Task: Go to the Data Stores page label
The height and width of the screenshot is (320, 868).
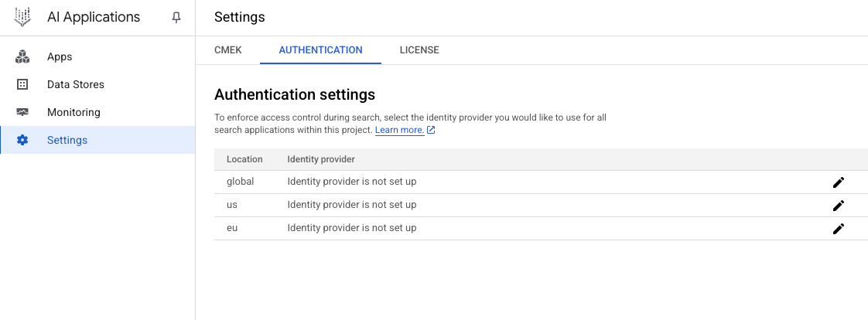Action: coord(76,85)
